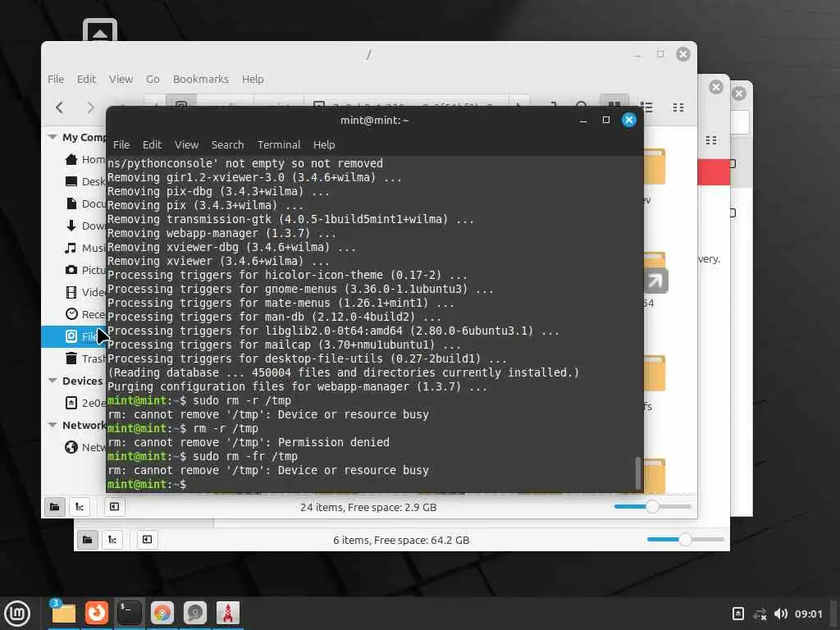Screen dimensions: 840x630
Task: Adjust zoom slider in back file manager
Action: click(x=685, y=539)
